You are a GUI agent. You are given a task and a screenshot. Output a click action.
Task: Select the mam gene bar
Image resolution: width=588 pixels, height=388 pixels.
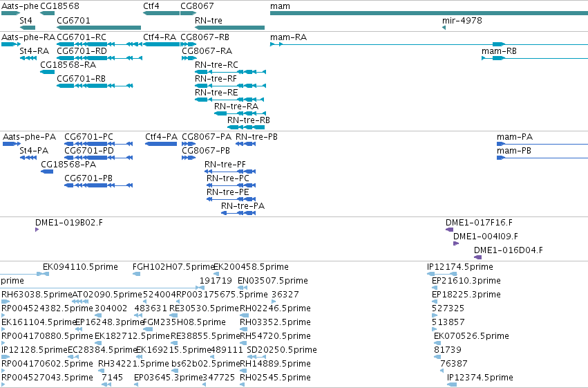[x=429, y=13]
